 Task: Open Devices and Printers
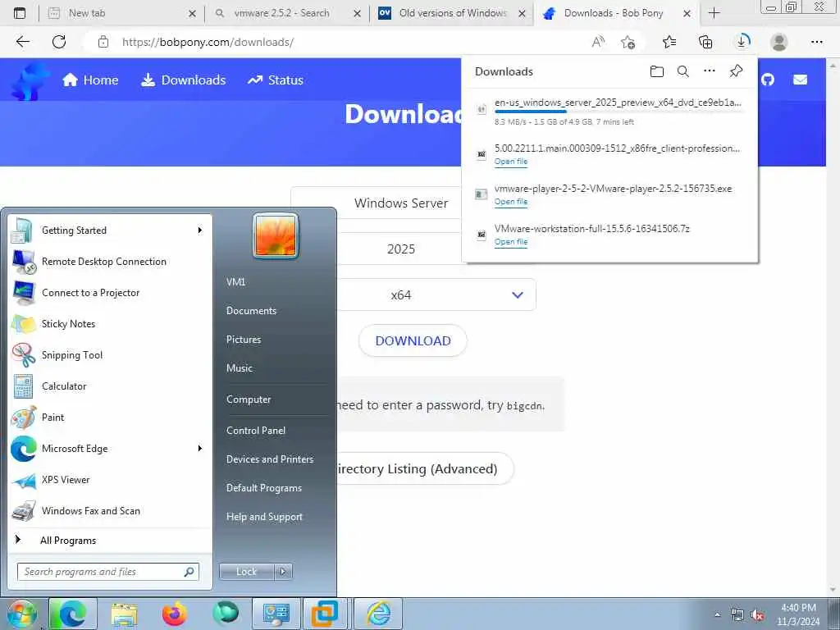click(269, 459)
